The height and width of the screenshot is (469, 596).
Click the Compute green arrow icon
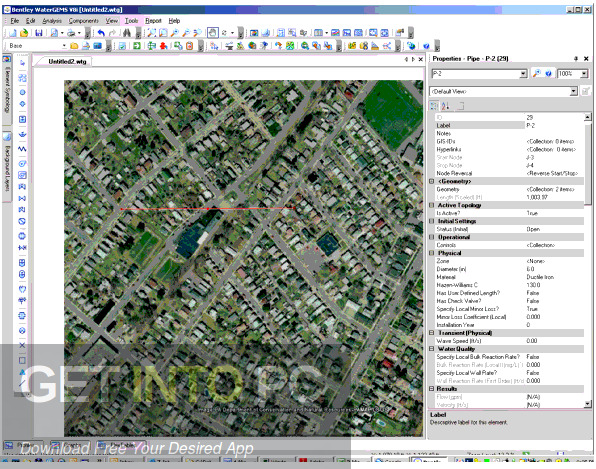137,46
